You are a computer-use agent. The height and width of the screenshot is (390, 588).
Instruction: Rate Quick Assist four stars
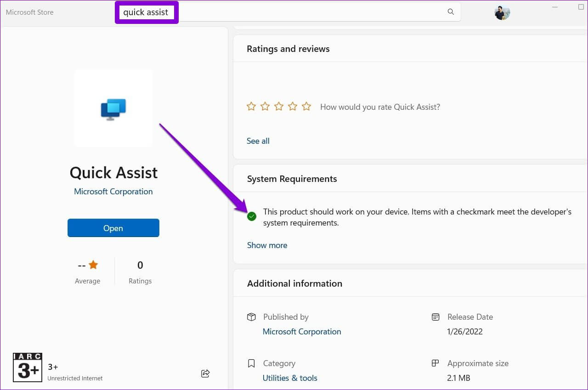293,107
